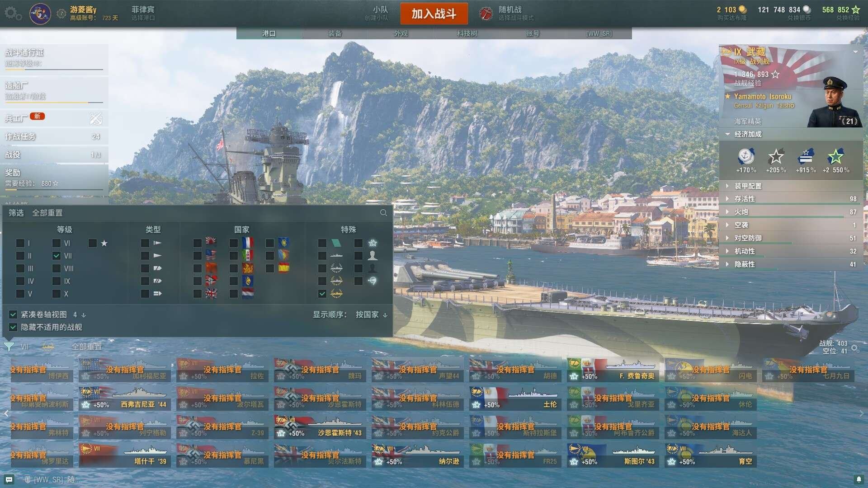Open the chat bubble icon

pos(9,479)
